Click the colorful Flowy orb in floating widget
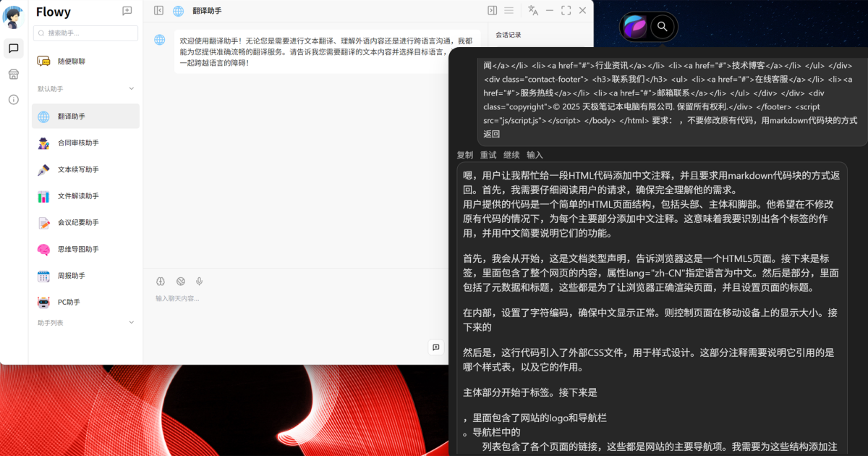Viewport: 868px width, 456px height. tap(635, 28)
